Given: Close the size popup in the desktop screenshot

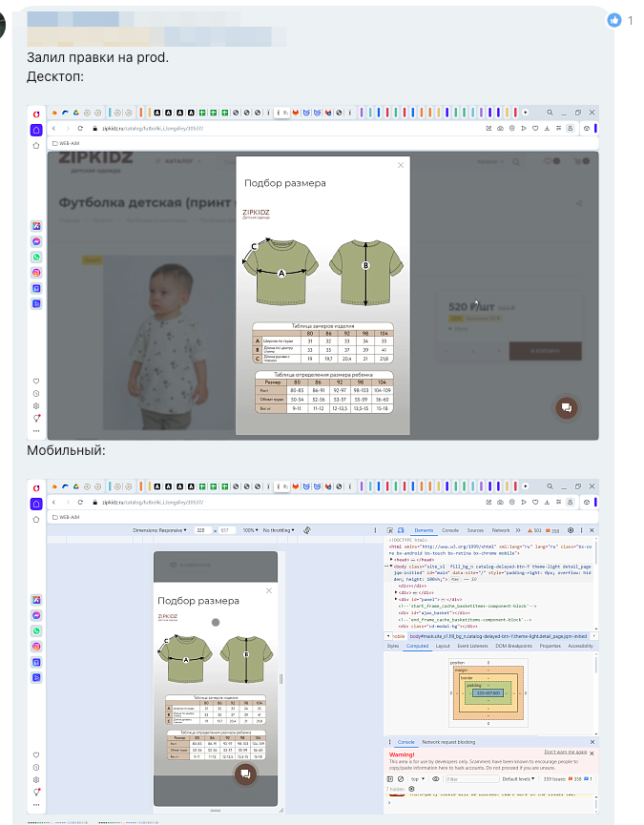Looking at the screenshot, I should [401, 165].
